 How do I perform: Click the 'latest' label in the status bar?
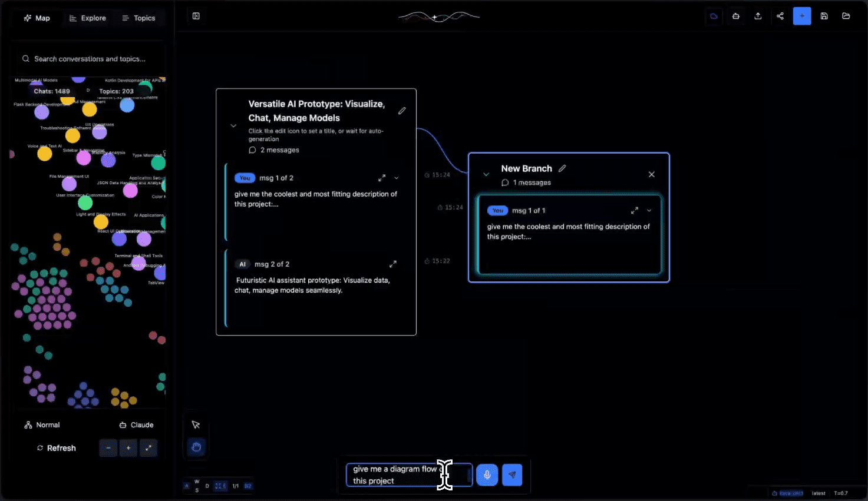pos(819,493)
